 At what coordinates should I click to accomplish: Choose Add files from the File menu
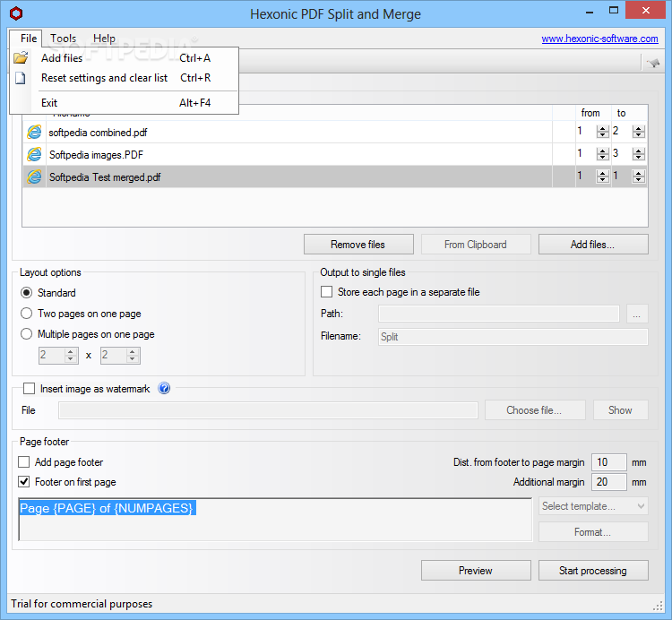[125, 58]
